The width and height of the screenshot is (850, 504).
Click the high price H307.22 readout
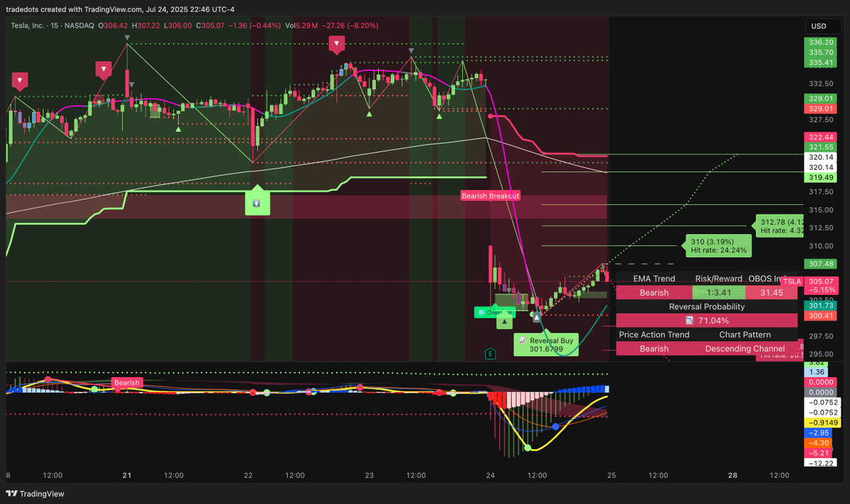pyautogui.click(x=146, y=26)
